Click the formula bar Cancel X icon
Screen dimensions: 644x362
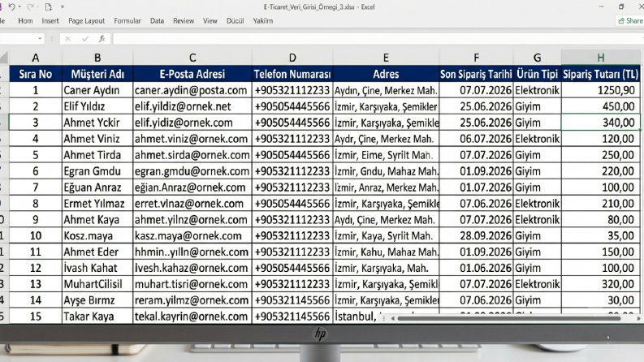click(67, 39)
